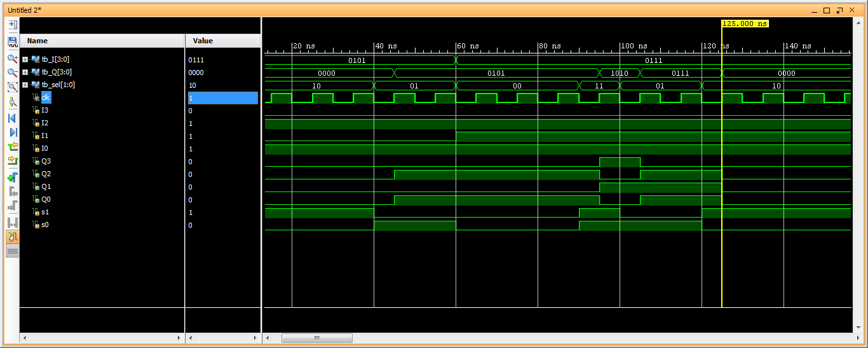Expand the tb_I[3:0] bus
The height and width of the screenshot is (348, 868).
point(25,59)
